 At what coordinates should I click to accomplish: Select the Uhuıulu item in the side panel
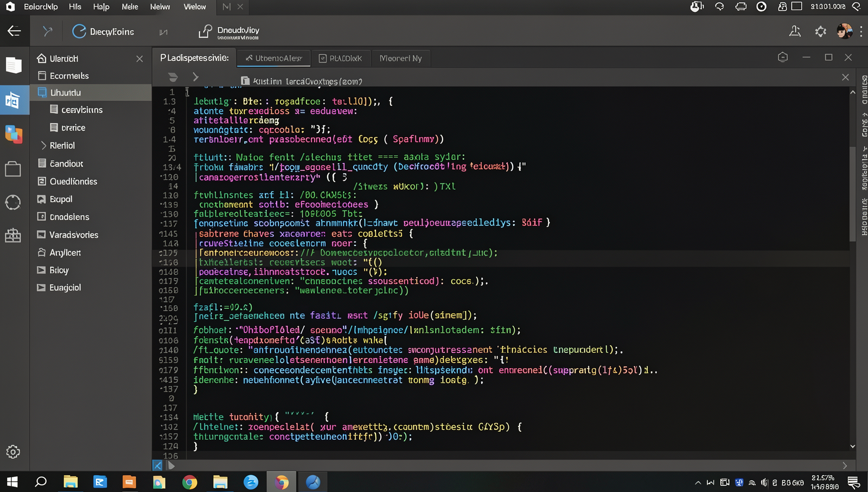click(x=91, y=93)
